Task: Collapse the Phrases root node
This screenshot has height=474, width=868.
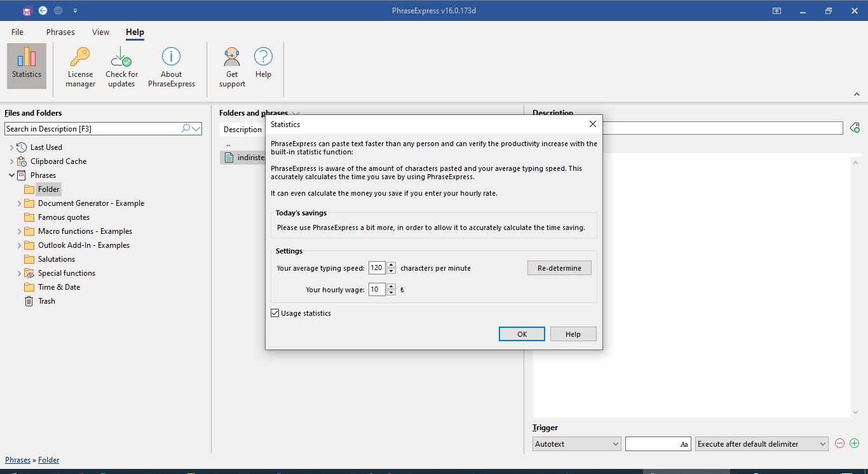Action: click(11, 175)
